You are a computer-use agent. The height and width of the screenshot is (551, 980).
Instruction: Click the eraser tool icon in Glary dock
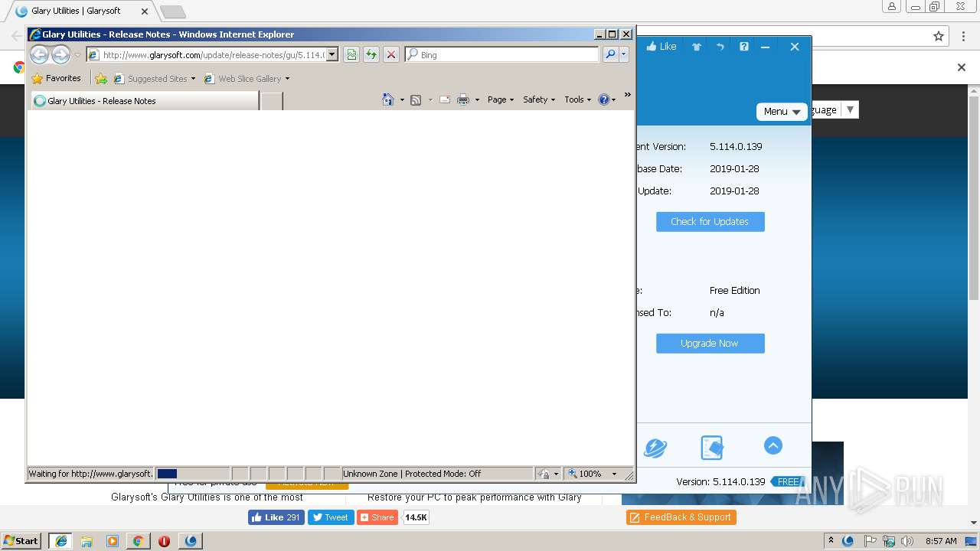(x=712, y=448)
